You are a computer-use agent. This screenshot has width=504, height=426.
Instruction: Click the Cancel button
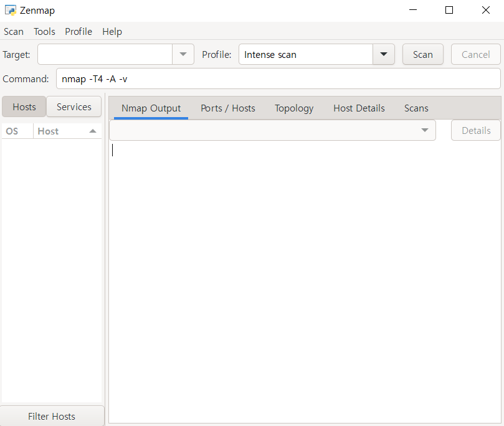click(x=476, y=54)
